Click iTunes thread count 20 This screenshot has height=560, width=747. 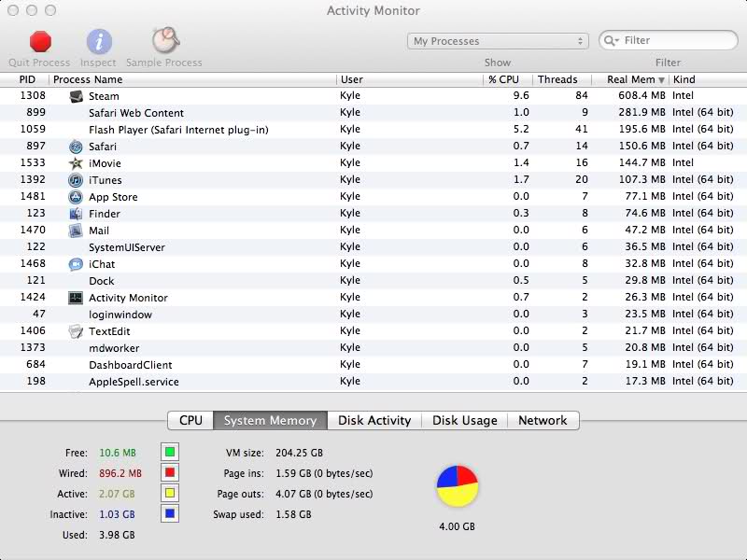click(581, 179)
